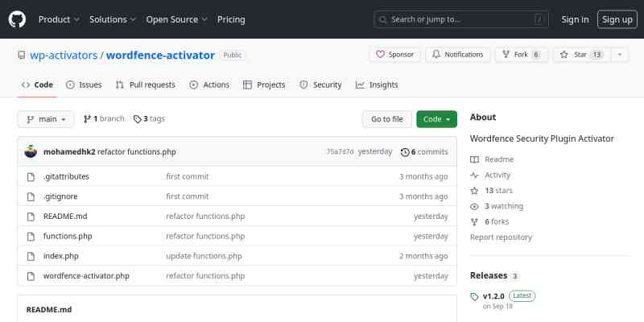Open the index.php file
Viewport: 644px width, 322px height.
point(61,256)
